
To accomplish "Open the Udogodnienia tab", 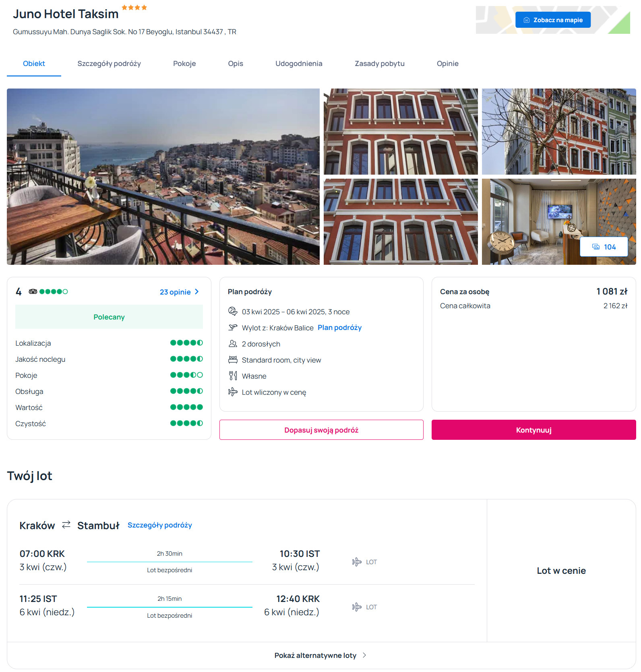I will click(x=299, y=64).
